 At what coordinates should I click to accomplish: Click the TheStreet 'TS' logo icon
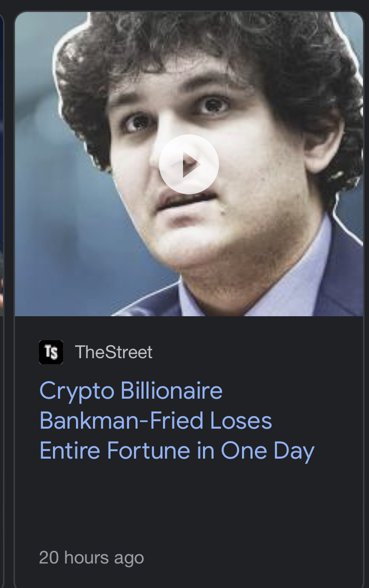(x=51, y=352)
